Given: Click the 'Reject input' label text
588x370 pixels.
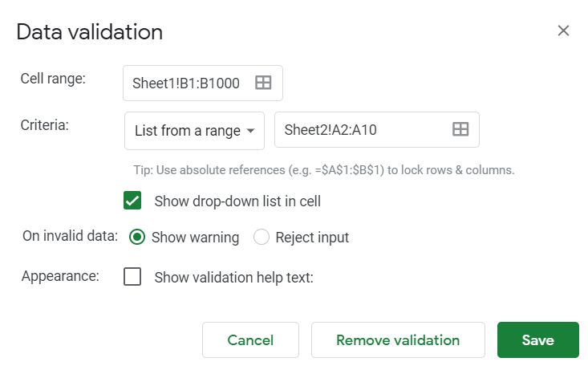Looking at the screenshot, I should [312, 238].
